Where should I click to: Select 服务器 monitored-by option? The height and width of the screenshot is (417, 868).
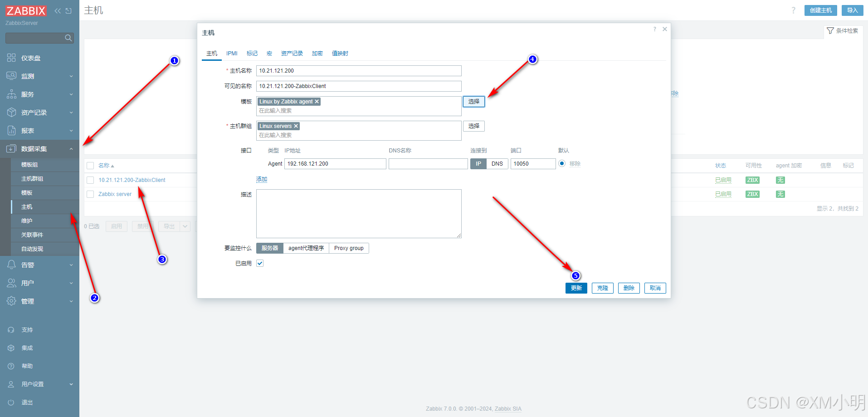[270, 248]
